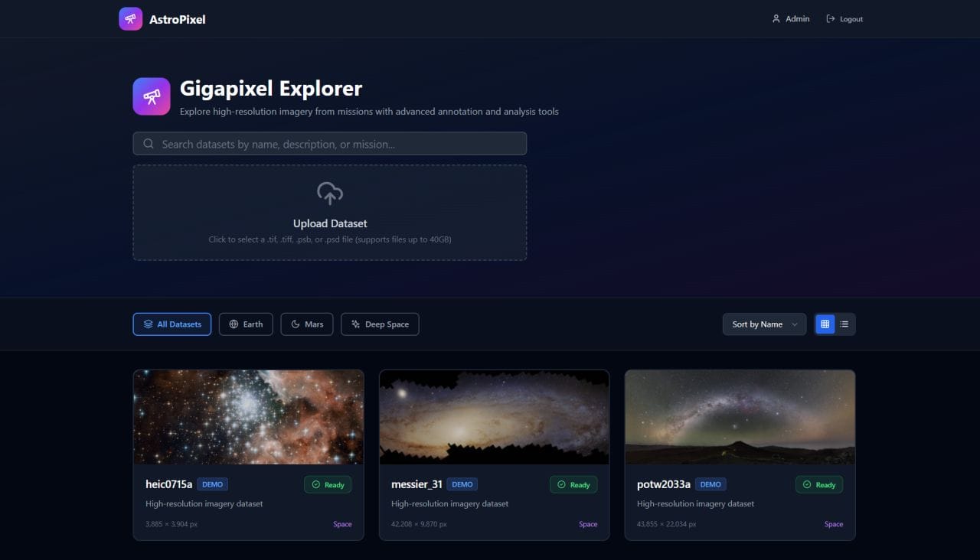Open the messier_31 thumbnail image

point(495,417)
